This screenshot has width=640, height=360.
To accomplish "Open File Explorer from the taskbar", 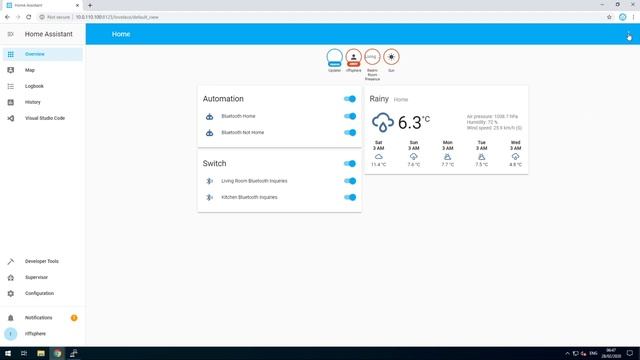I will point(41,353).
